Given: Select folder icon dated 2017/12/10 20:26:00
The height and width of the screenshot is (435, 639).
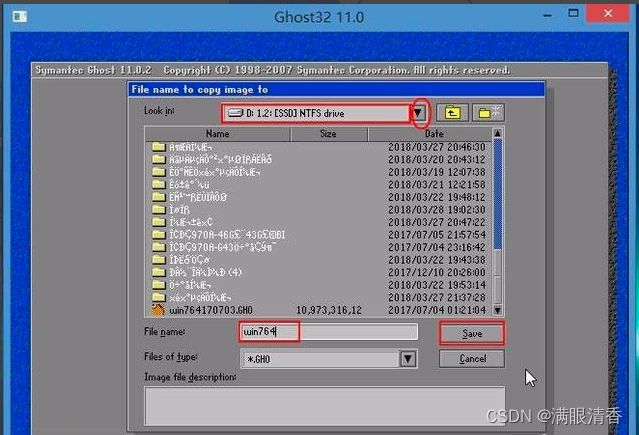Looking at the screenshot, I should pyautogui.click(x=159, y=272).
